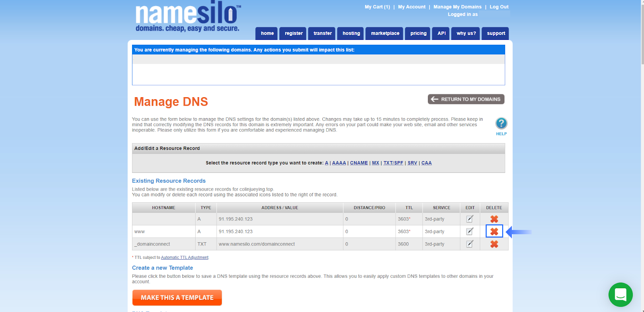The height and width of the screenshot is (312, 644).
Task: Open the why us? tab
Action: point(466,33)
